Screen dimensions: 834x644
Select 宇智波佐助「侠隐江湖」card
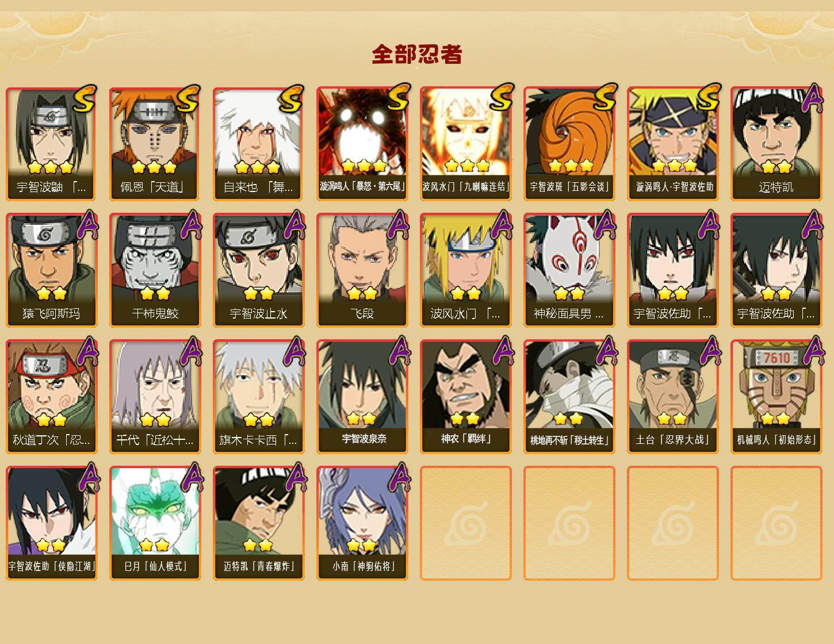pos(52,523)
